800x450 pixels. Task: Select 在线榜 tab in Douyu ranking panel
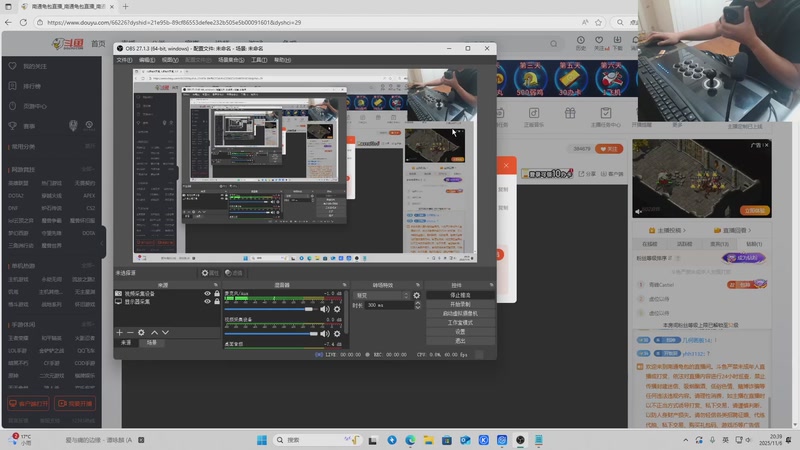tap(649, 244)
